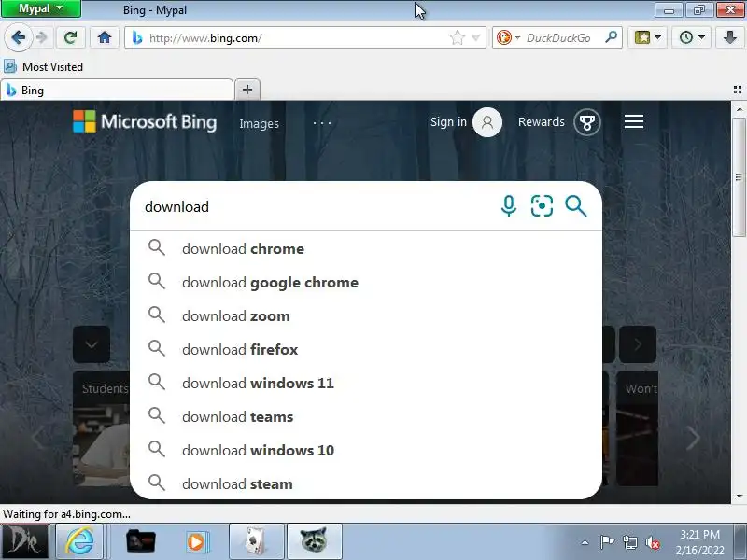
Task: Click the Bing search input containing download
Action: (x=315, y=206)
